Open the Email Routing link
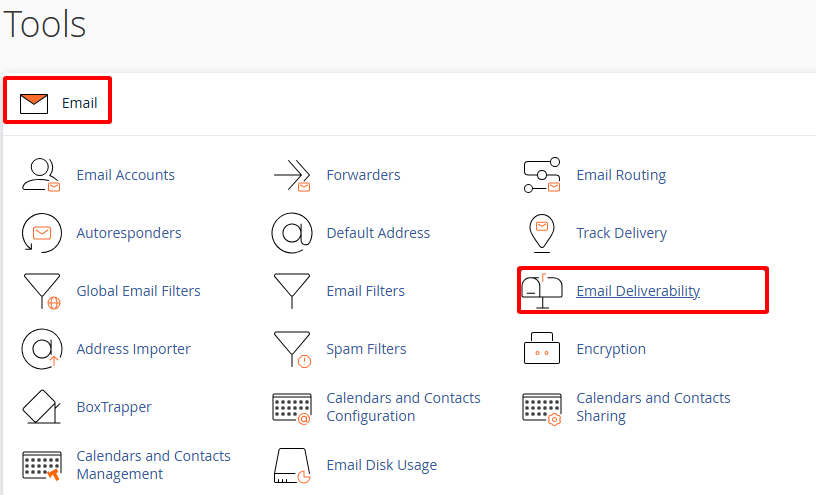The width and height of the screenshot is (816, 495). coord(621,175)
